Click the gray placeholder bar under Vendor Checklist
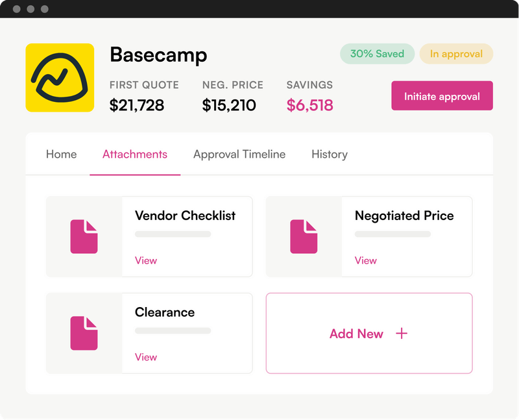The image size is (519, 420). [173, 234]
